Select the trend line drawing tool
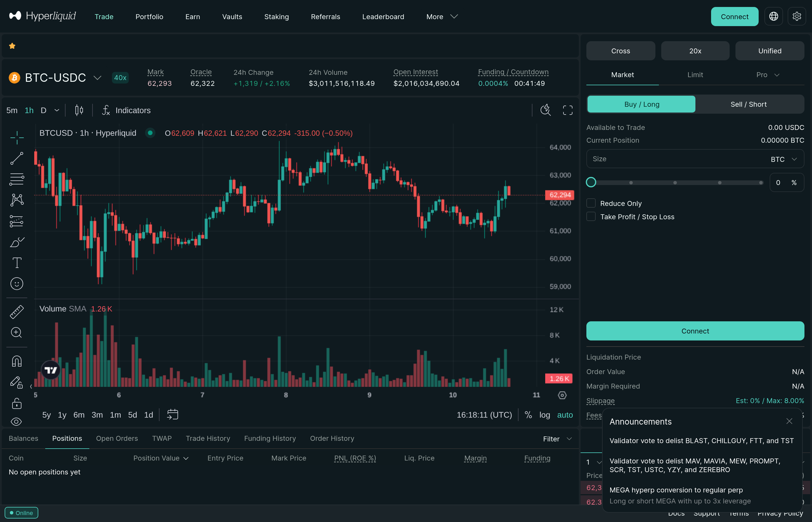This screenshot has width=812, height=522. click(17, 158)
